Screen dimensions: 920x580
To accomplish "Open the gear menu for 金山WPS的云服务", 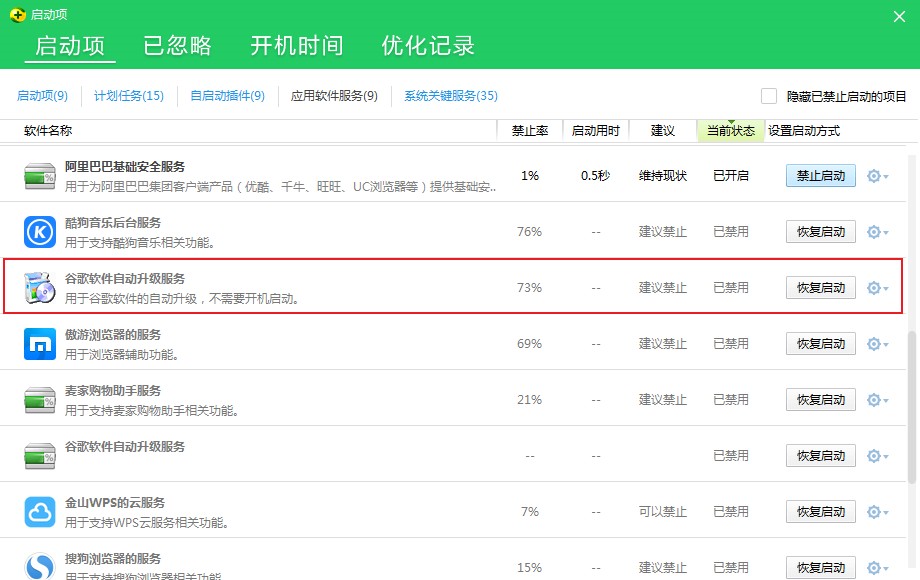I will [878, 512].
